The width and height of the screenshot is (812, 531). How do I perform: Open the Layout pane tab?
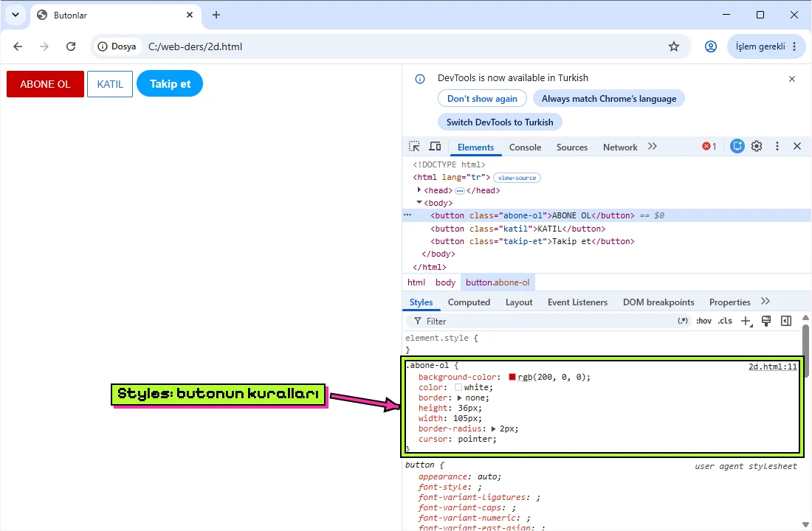tap(519, 302)
